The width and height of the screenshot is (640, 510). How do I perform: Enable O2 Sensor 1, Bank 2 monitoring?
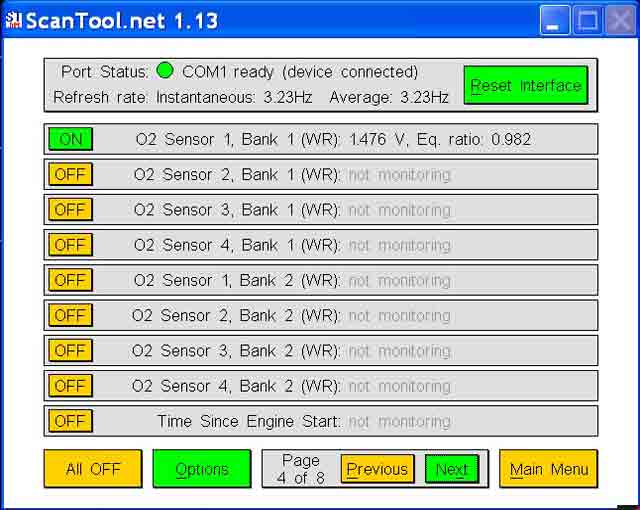point(70,280)
